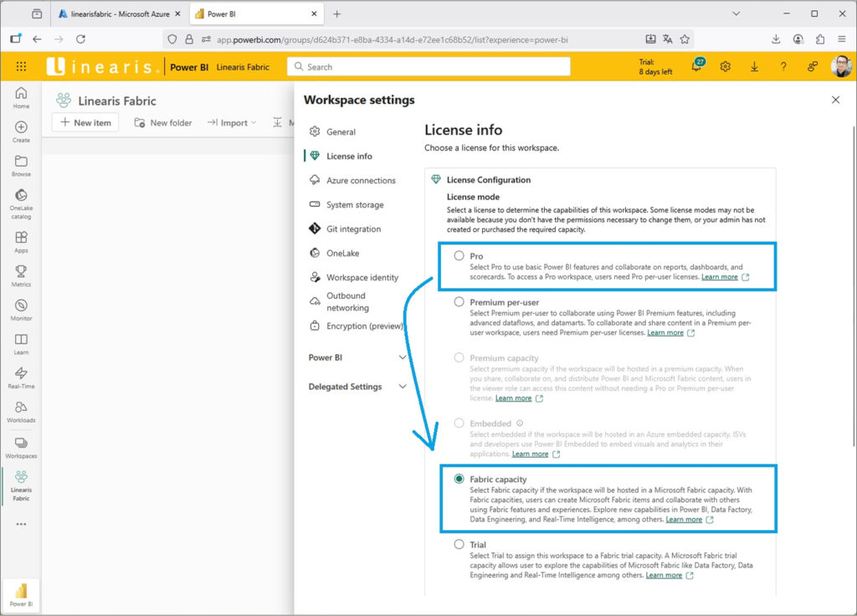Open the download icon in header
The height and width of the screenshot is (616, 857).
coord(754,66)
